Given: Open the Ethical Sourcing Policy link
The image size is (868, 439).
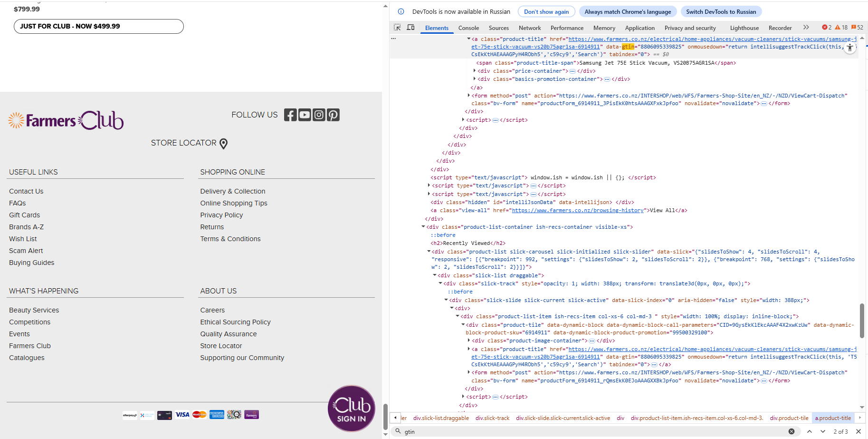Looking at the screenshot, I should click(236, 322).
